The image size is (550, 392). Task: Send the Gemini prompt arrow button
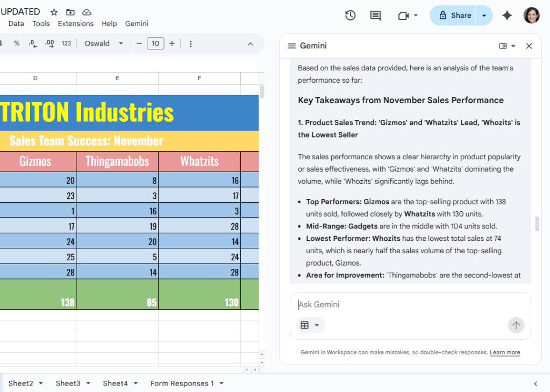click(x=516, y=325)
